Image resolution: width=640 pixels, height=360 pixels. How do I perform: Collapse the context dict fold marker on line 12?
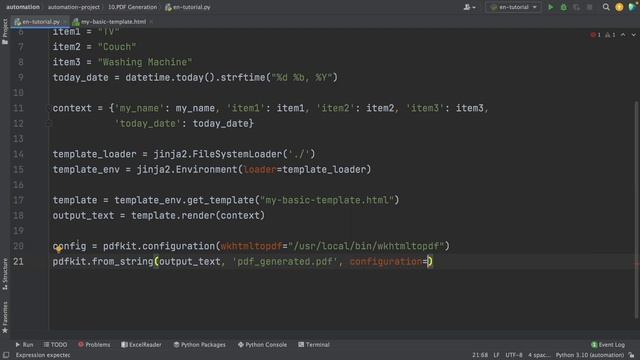[49, 123]
